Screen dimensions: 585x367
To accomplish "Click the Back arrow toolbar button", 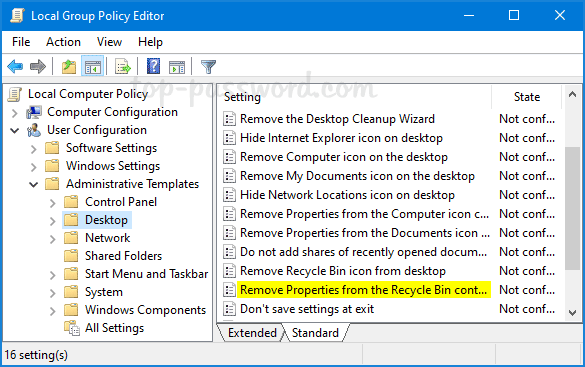I will coord(15,67).
